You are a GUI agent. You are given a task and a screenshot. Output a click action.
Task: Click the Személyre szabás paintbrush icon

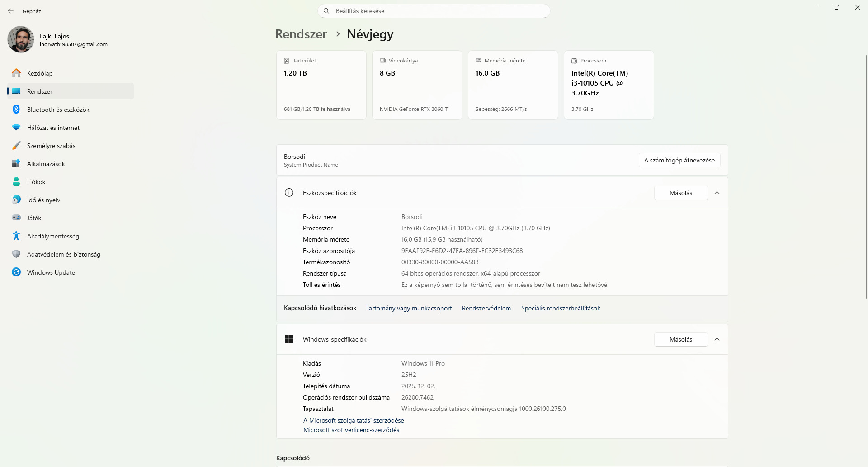[16, 146]
